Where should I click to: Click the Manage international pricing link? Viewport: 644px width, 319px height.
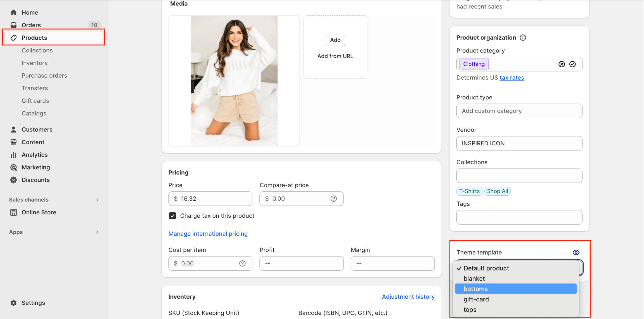coord(208,234)
